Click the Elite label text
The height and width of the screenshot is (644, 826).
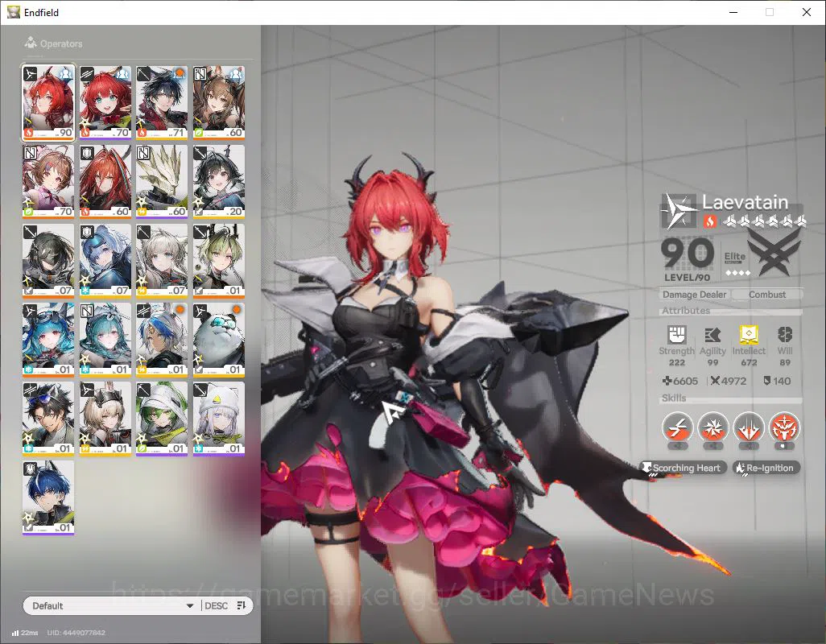click(x=735, y=257)
